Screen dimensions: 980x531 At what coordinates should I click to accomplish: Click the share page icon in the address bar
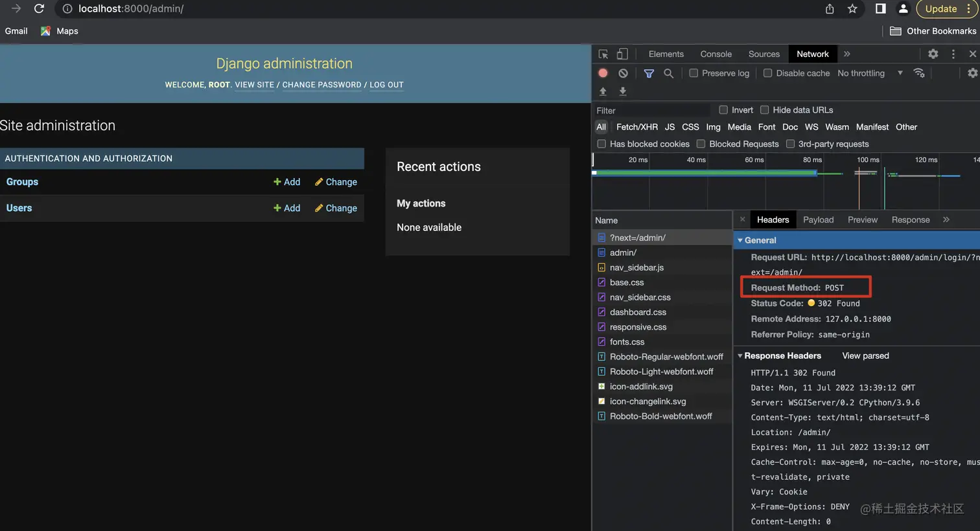[830, 8]
